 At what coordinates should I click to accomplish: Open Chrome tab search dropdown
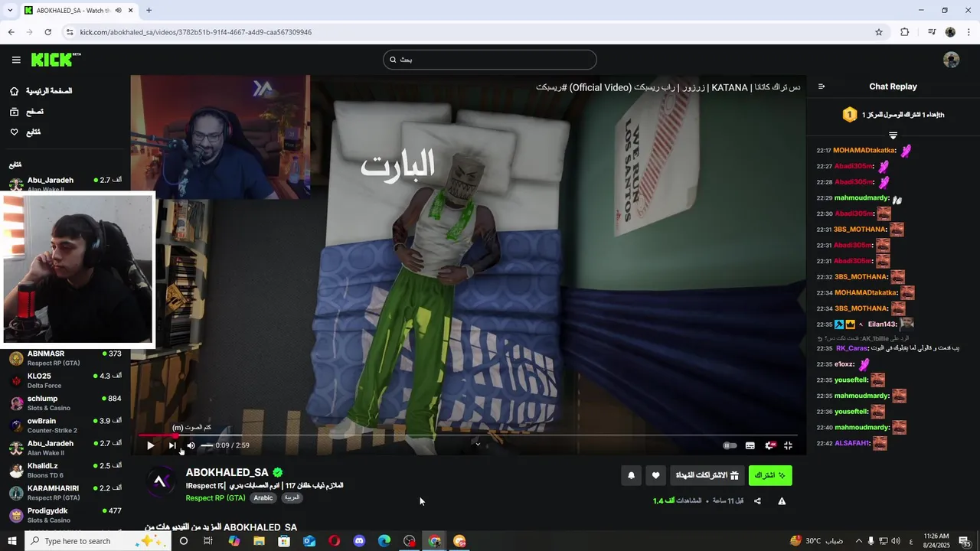click(x=10, y=10)
